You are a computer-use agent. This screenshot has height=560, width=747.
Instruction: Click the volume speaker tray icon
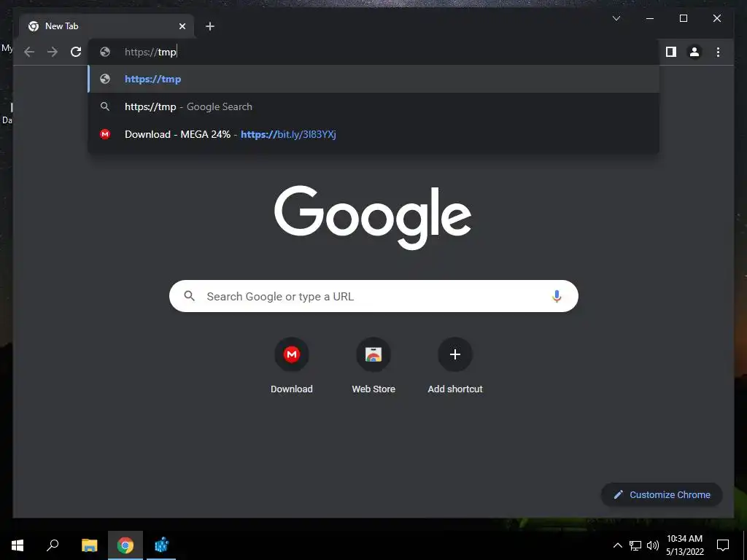click(653, 545)
